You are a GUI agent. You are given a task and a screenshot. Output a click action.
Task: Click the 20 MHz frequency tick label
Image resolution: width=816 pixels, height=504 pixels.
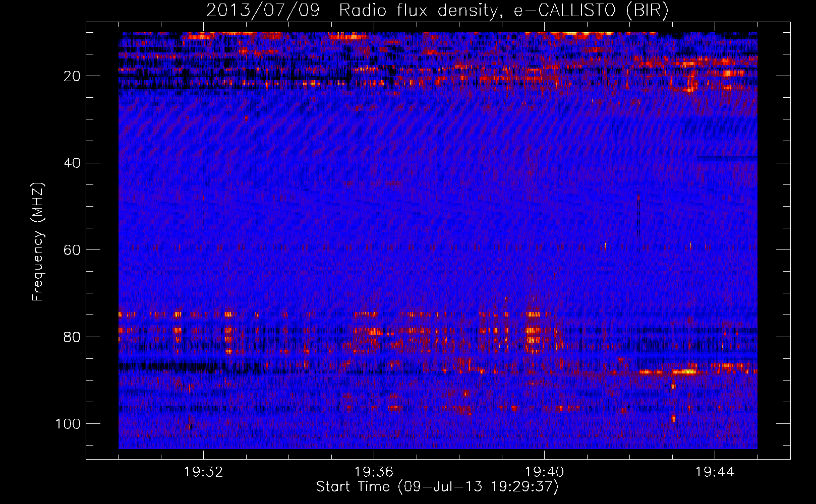tap(72, 76)
